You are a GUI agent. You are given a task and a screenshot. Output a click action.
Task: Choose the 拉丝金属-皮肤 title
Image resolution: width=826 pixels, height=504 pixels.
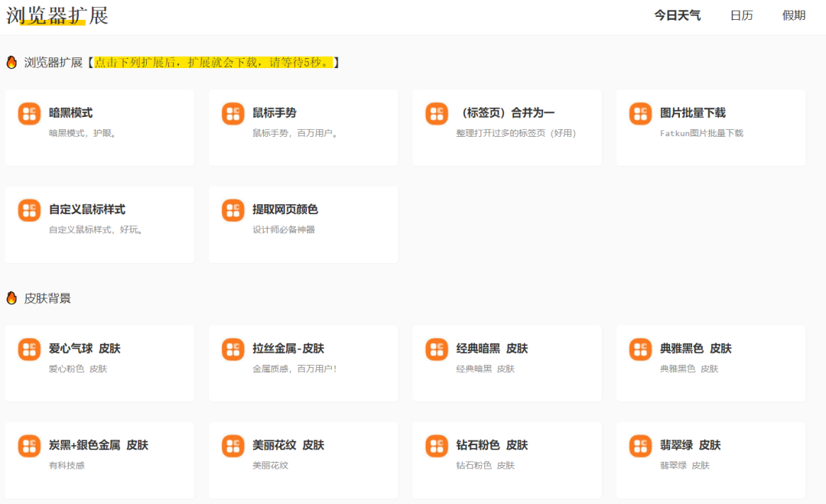pos(288,349)
